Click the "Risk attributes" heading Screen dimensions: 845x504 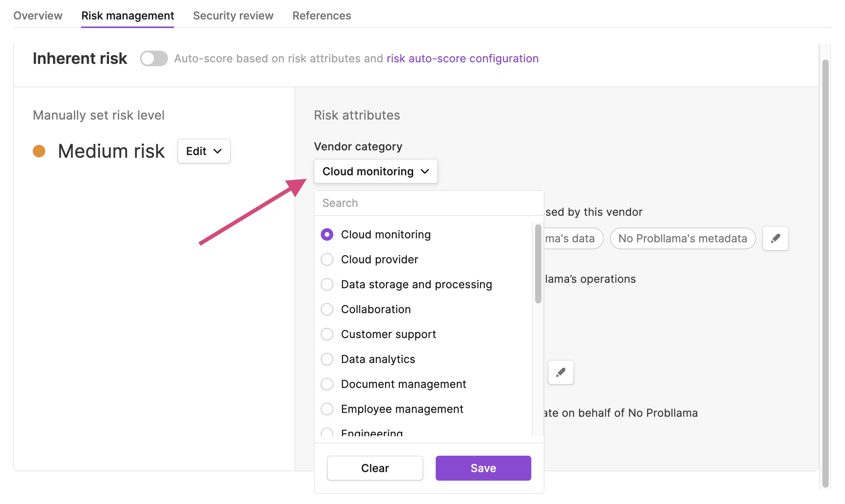tap(357, 115)
